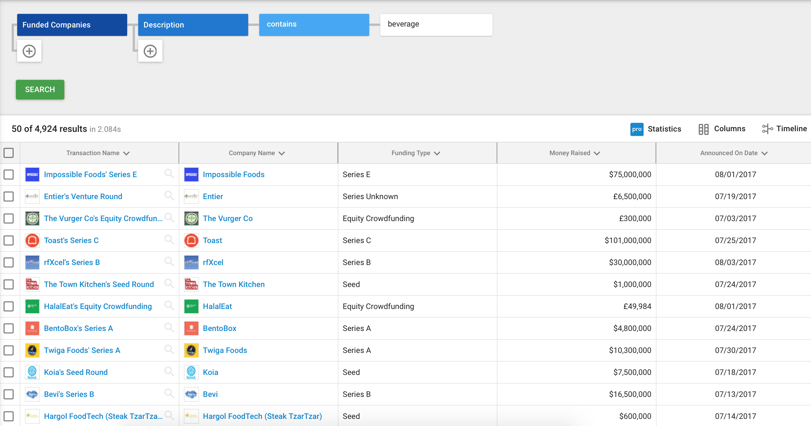Show the Timeline view
Image resolution: width=811 pixels, height=426 pixels.
(x=784, y=129)
